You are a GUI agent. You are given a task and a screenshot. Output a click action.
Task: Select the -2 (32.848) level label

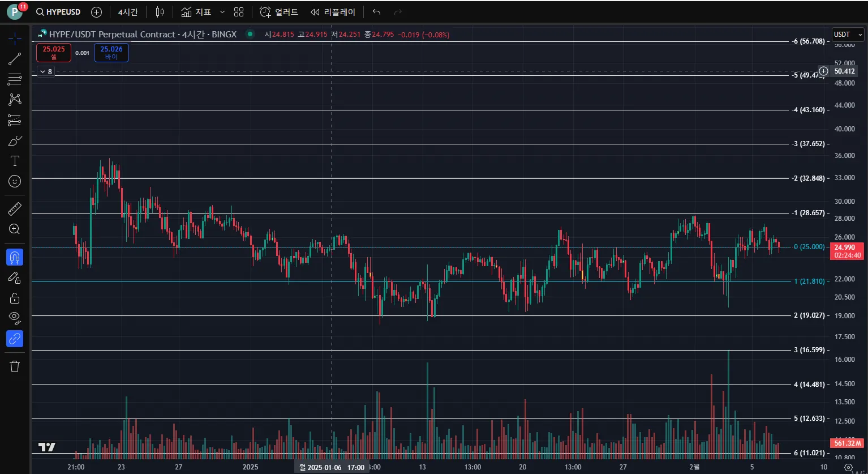(x=809, y=178)
